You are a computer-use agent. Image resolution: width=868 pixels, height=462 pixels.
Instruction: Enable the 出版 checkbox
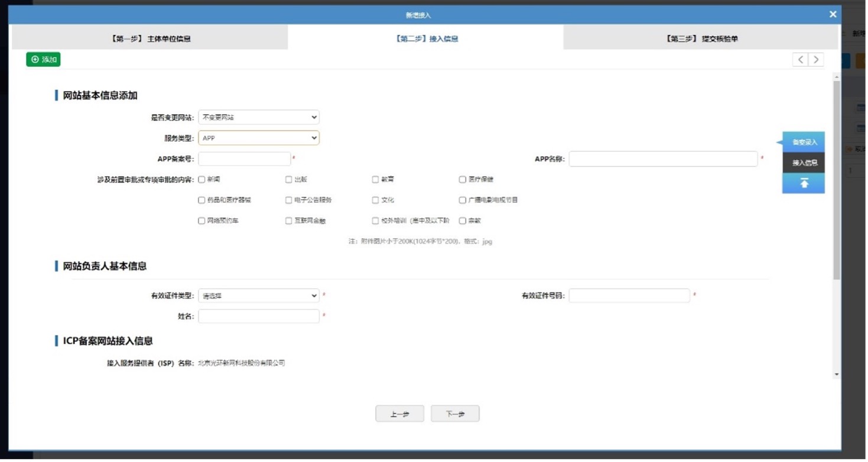(x=288, y=179)
